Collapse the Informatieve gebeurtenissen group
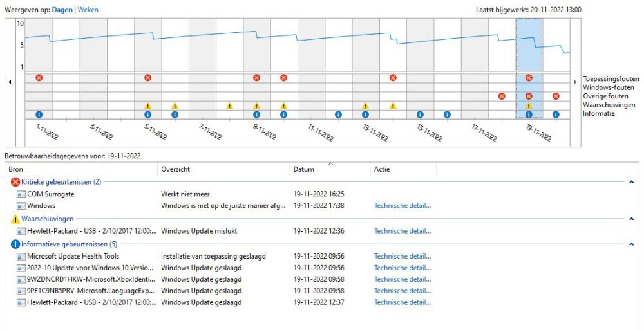The image size is (644, 330). [x=631, y=244]
